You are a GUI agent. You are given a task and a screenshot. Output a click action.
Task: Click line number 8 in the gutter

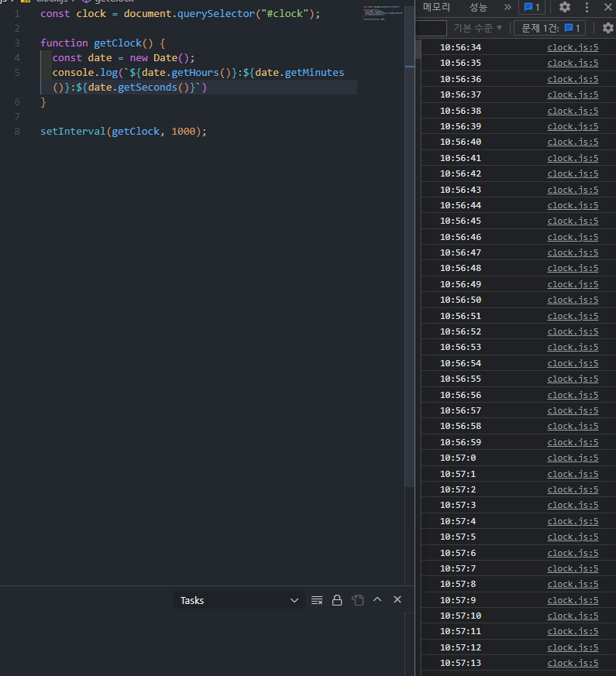[17, 132]
